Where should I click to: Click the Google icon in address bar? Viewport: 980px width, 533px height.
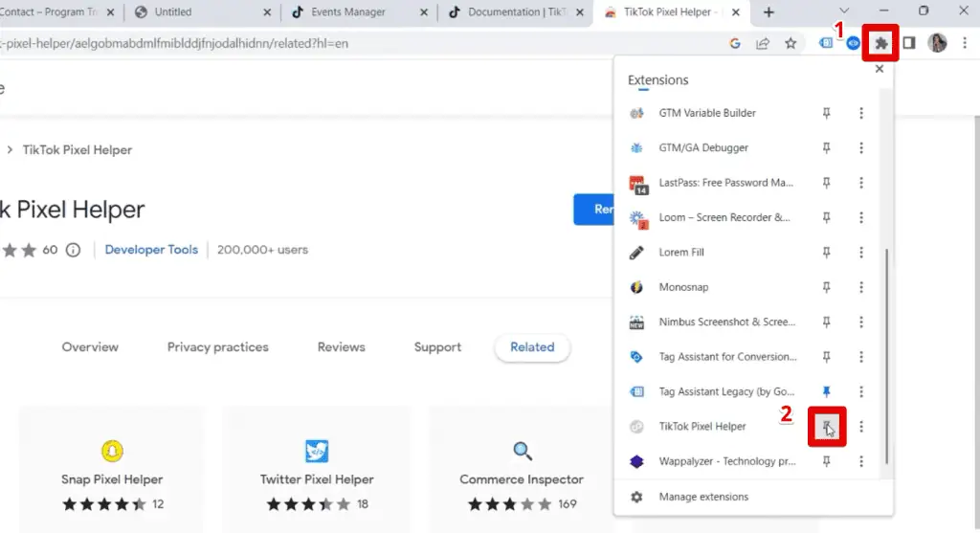[x=735, y=43]
